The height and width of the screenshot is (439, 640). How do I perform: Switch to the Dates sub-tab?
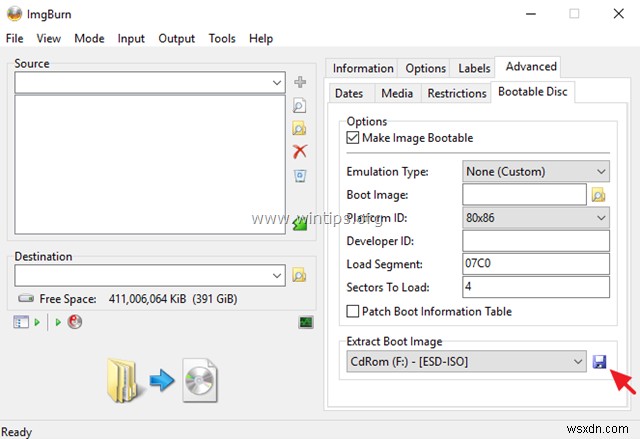[x=349, y=93]
